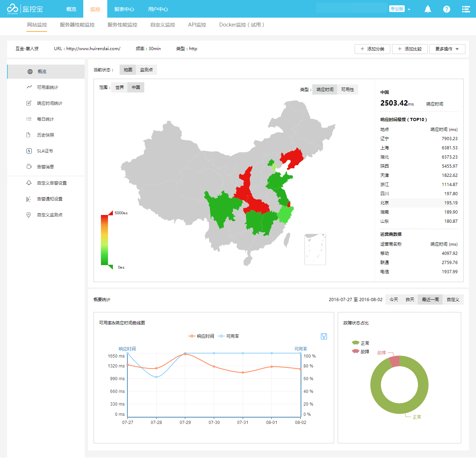The image size is (476, 461).
Task: Toggle the 响应时间 series in chart legend
Action: click(x=201, y=336)
